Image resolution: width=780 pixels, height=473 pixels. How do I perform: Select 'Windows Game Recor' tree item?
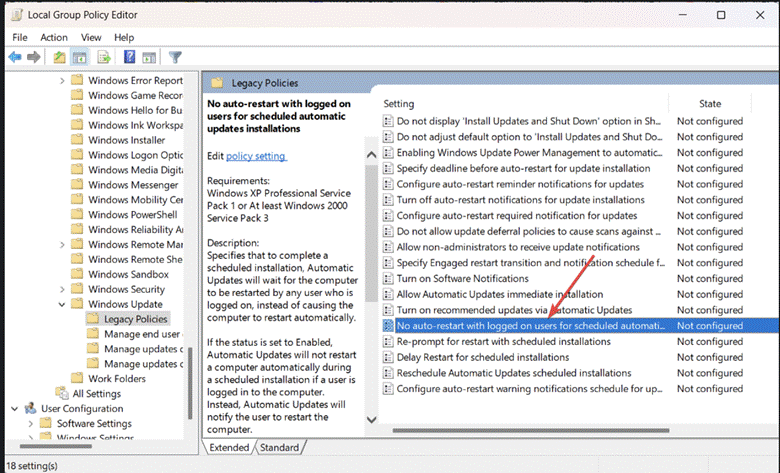[135, 95]
